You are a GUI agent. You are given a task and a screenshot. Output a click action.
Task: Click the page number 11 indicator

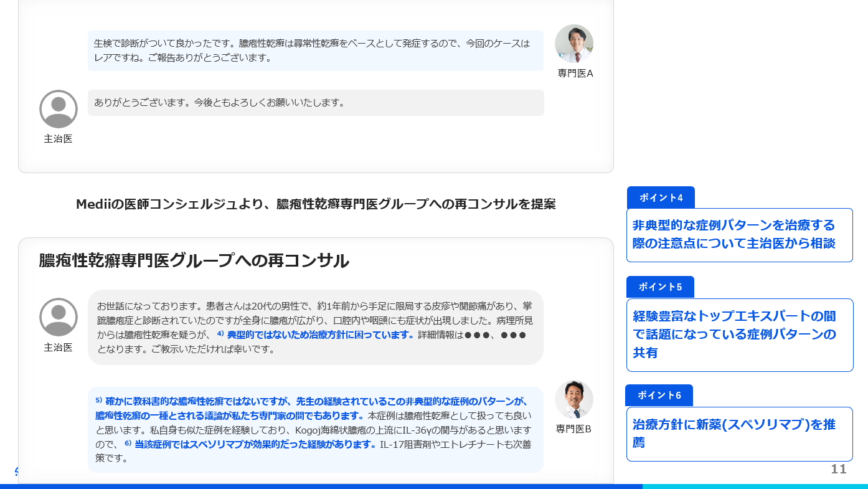837,470
